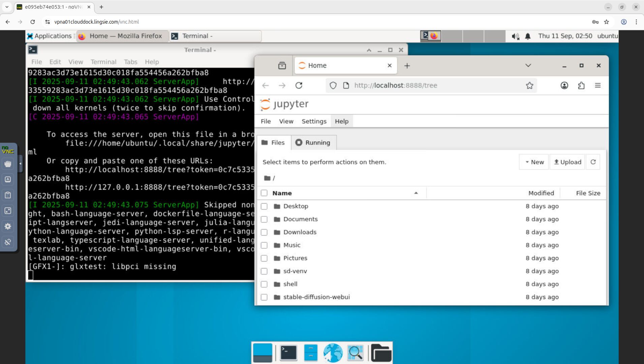Disconnect the noVNC session

click(8, 242)
